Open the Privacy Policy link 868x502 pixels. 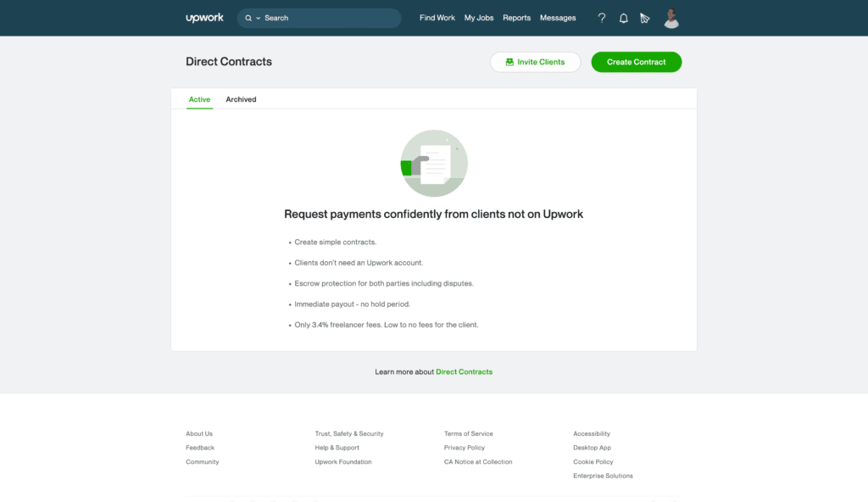pyautogui.click(x=464, y=448)
